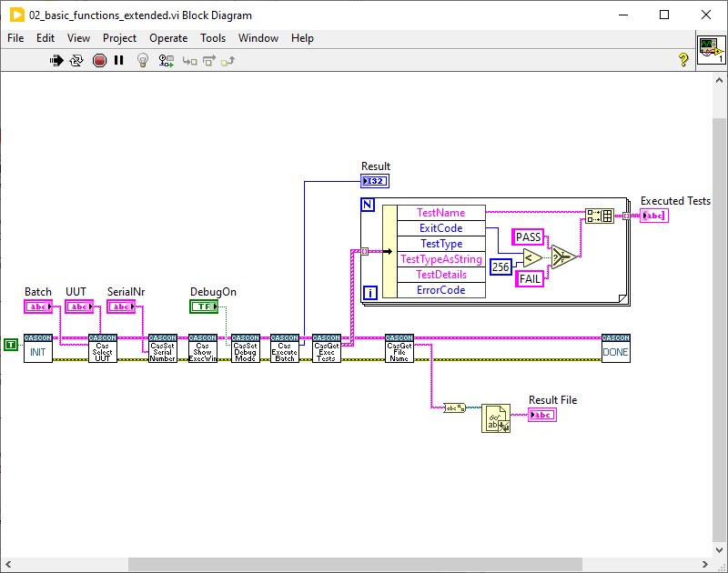This screenshot has width=728, height=573.
Task: Click the horizontal scrollbar right arrow
Action: coord(704,564)
